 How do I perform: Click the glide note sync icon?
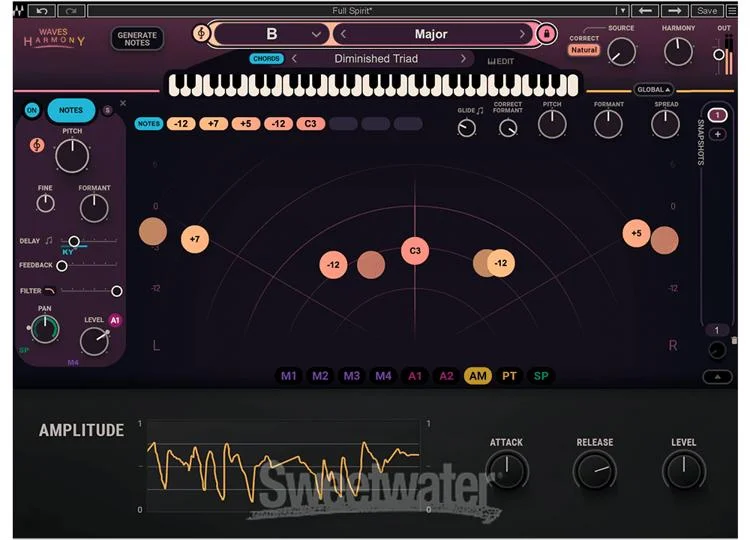pos(480,110)
